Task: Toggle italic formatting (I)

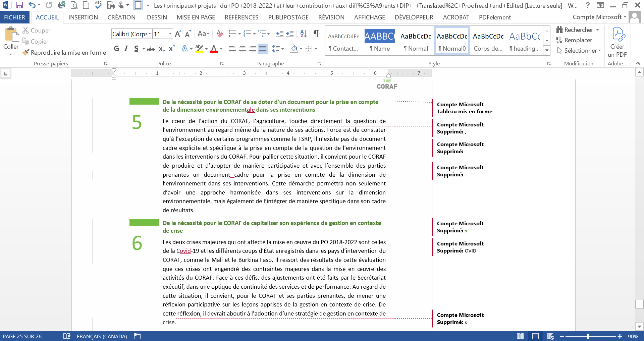Action: tap(126, 49)
